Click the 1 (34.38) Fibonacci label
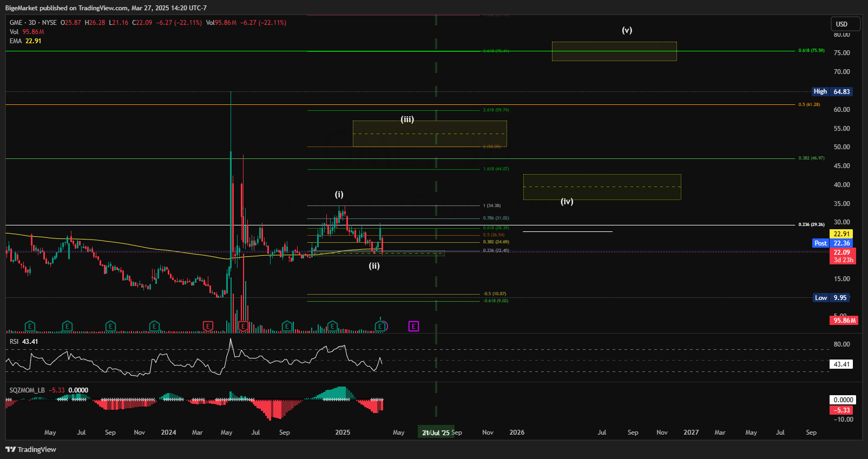This screenshot has width=868, height=459. [492, 205]
